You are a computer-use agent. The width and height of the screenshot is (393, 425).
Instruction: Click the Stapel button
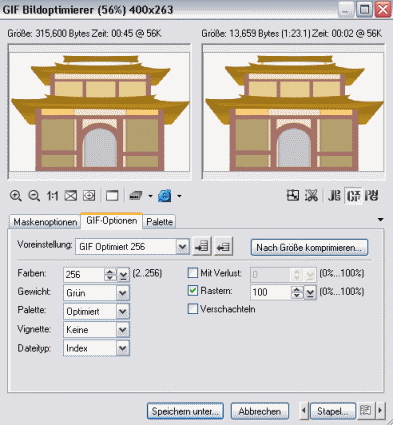333,411
